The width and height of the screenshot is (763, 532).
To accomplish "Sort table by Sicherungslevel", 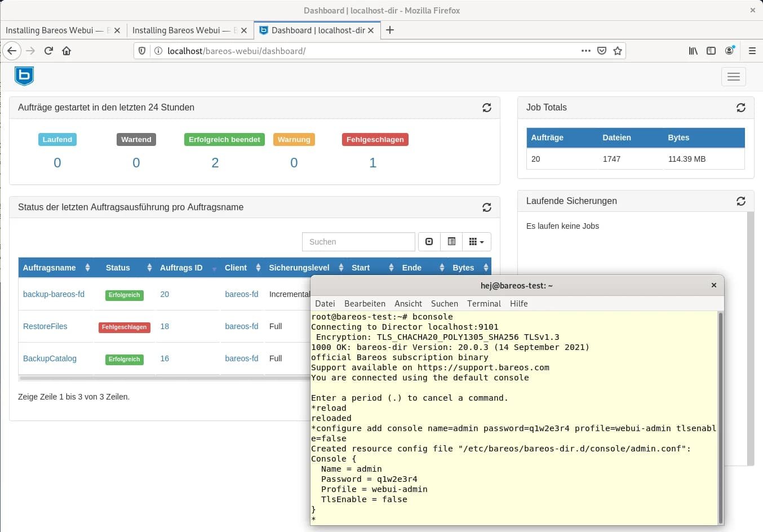I will point(306,268).
